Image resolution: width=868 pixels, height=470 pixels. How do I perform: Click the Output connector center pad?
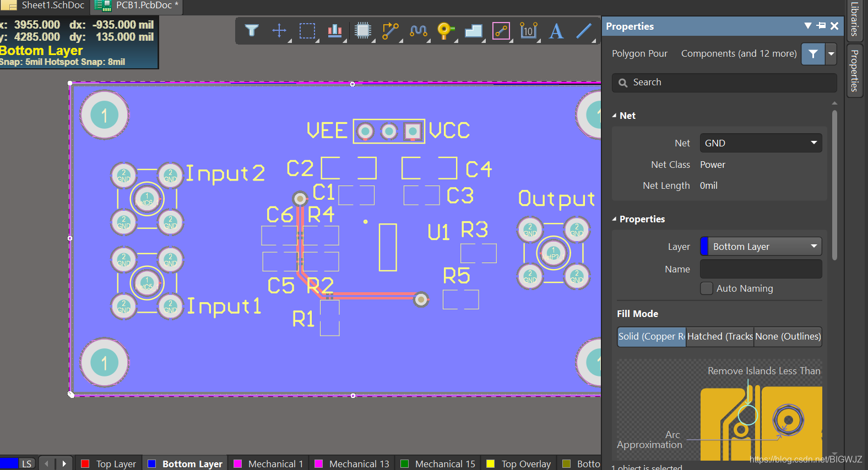(554, 253)
